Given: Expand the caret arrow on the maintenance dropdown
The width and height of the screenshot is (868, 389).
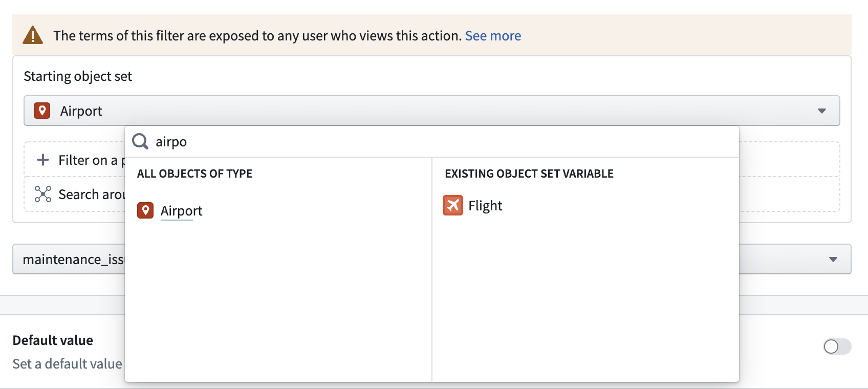Looking at the screenshot, I should click(x=833, y=260).
